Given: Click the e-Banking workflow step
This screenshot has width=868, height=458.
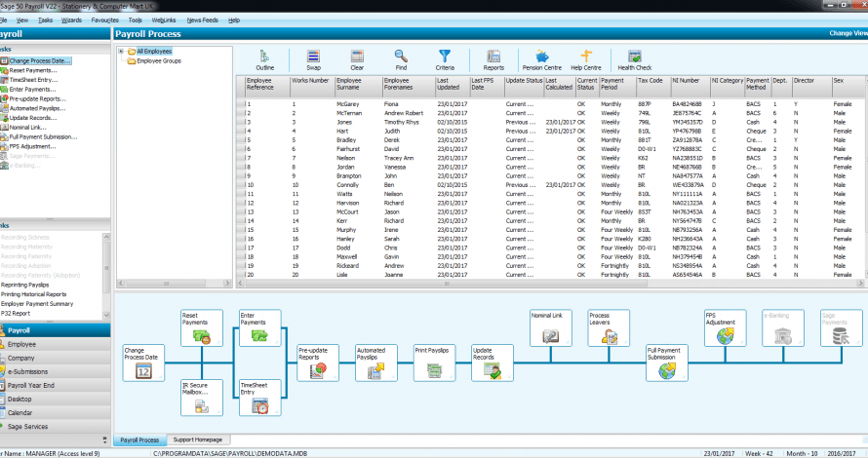Looking at the screenshot, I should coord(783,328).
